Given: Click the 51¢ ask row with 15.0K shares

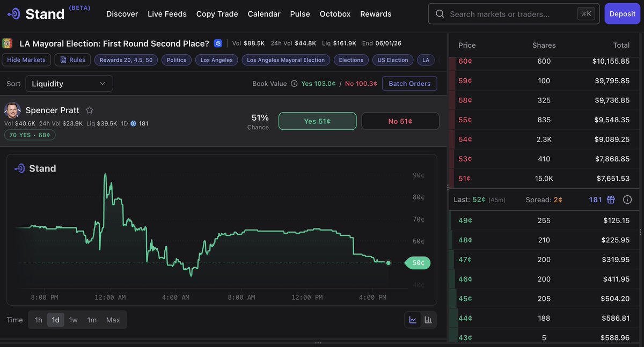Looking at the screenshot, I should point(544,178).
